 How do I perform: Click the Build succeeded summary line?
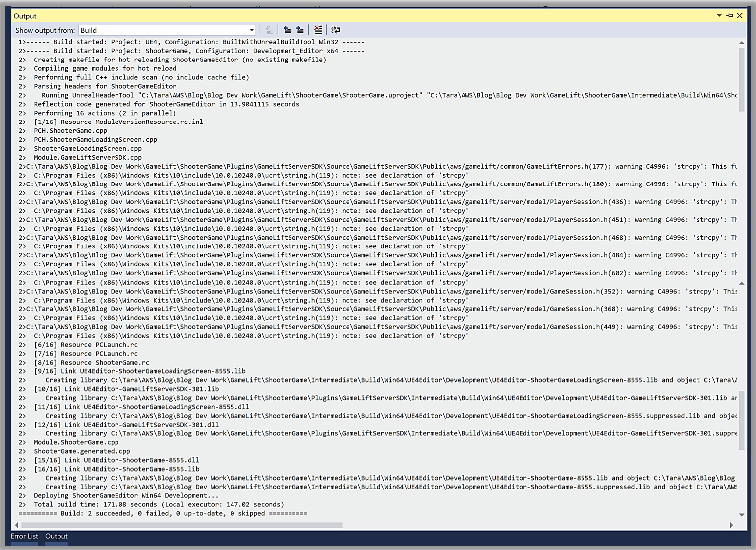tap(163, 514)
